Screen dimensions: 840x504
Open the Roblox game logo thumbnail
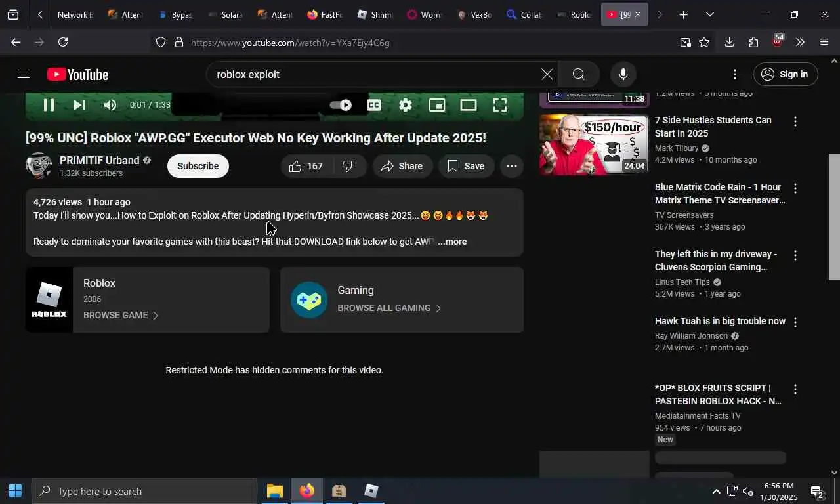[x=49, y=300]
